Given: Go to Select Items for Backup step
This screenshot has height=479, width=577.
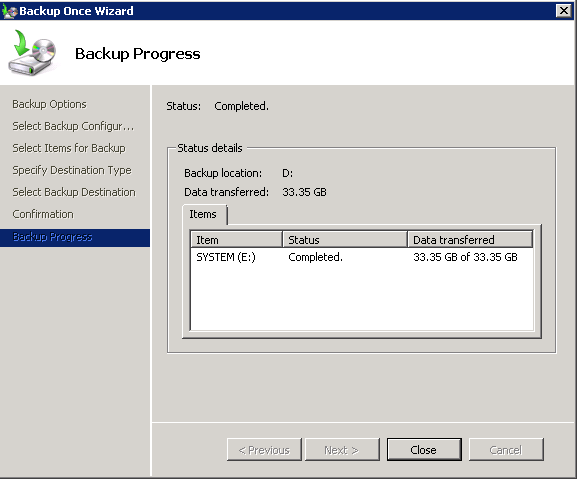Looking at the screenshot, I should click(69, 148).
